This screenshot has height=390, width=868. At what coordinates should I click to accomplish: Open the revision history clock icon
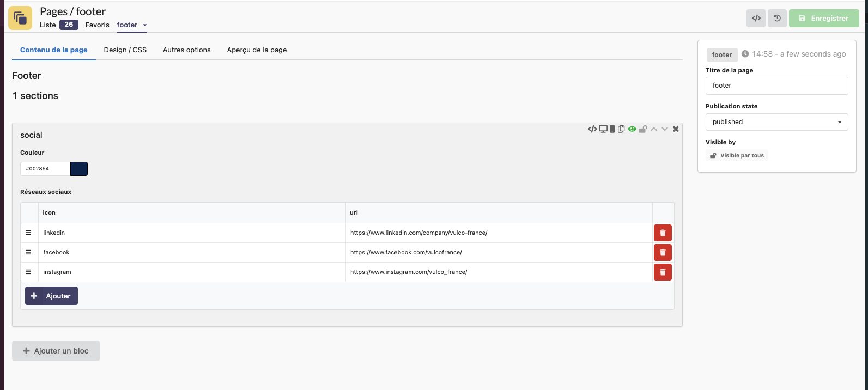(x=777, y=18)
